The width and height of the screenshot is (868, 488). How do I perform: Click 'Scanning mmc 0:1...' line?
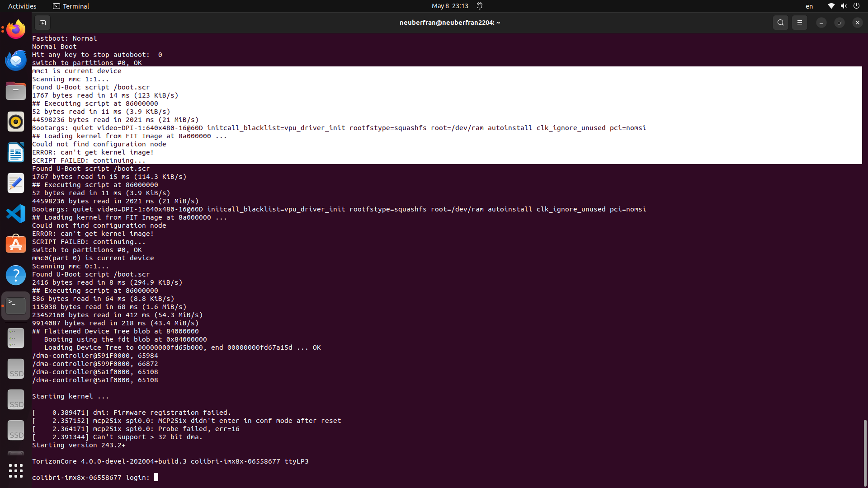[x=71, y=266]
